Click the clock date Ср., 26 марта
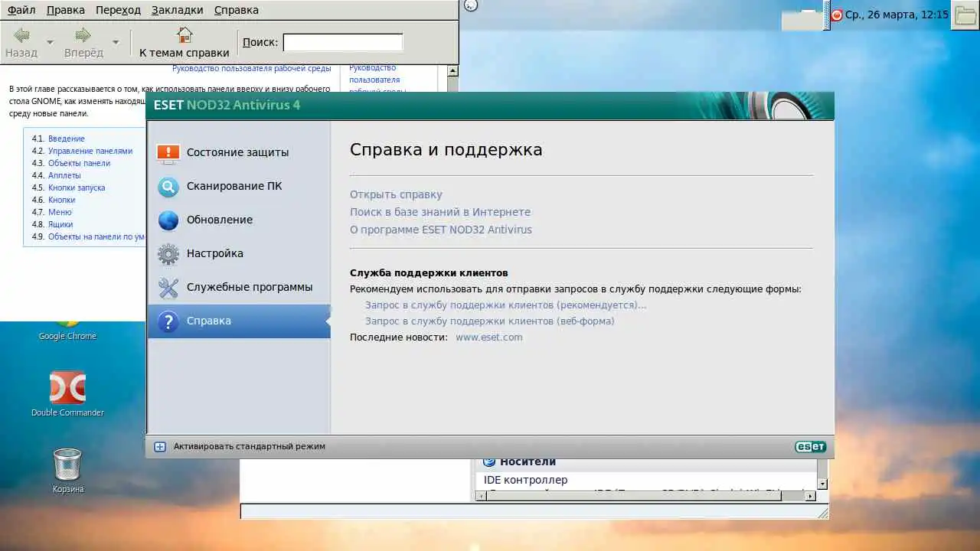 point(897,15)
